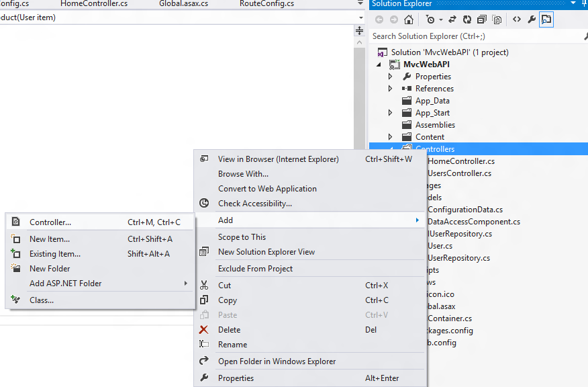588x387 pixels.
Task: Select Solution 'MvcWebAPI' root node
Action: coord(450,52)
